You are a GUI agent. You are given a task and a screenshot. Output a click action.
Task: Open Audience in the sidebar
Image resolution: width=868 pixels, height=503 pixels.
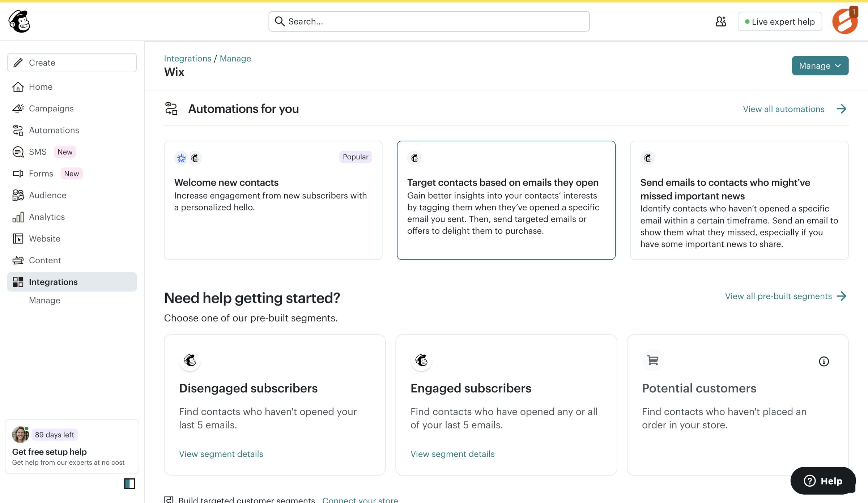[72, 195]
